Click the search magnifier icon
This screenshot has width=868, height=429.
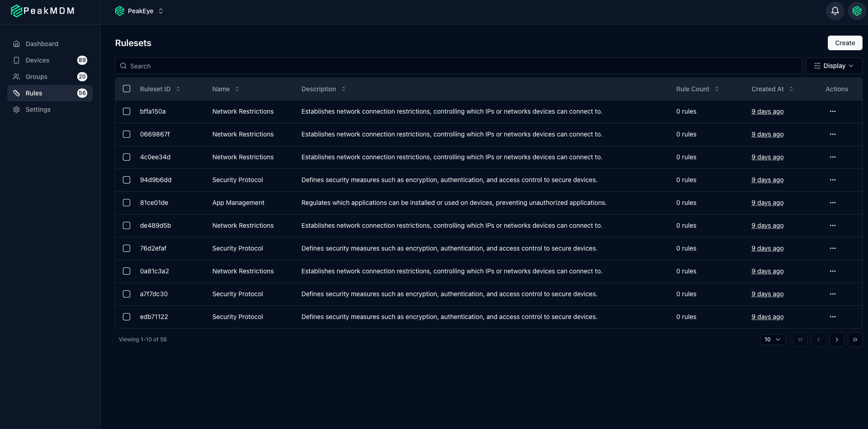point(123,66)
